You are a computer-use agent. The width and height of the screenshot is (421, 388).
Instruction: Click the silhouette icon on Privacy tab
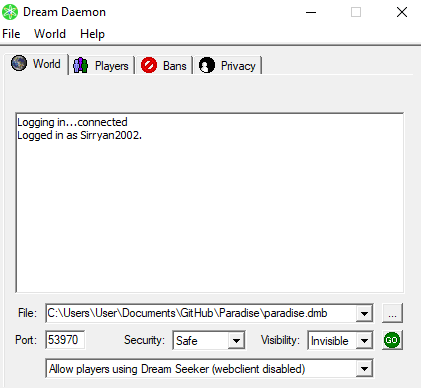point(207,65)
